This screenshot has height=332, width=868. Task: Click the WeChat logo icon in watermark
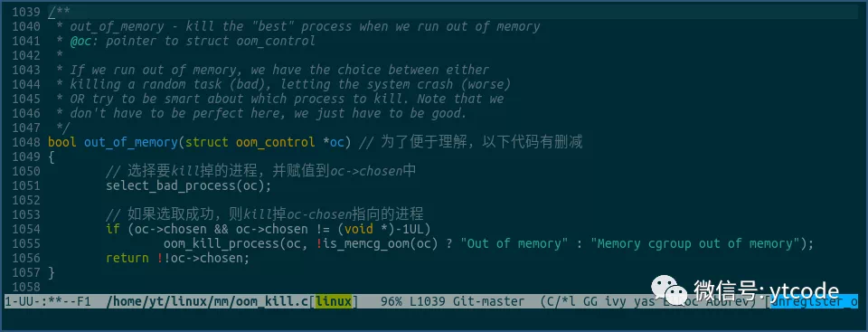pyautogui.click(x=669, y=289)
